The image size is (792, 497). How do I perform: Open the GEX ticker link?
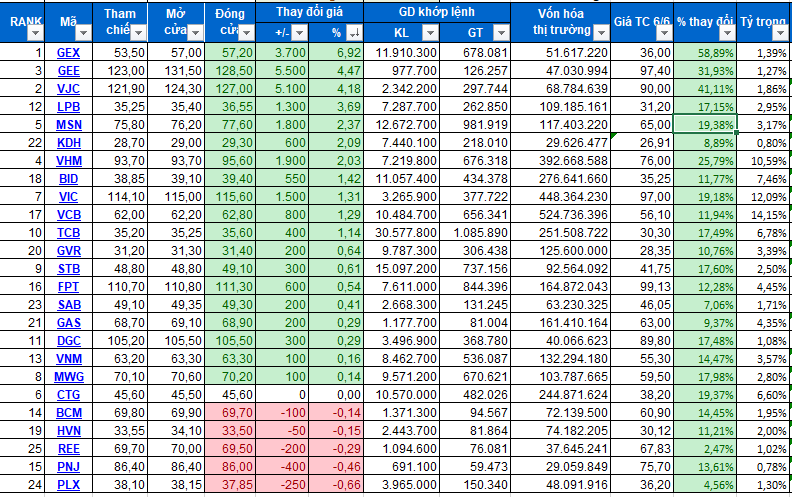coord(68,53)
